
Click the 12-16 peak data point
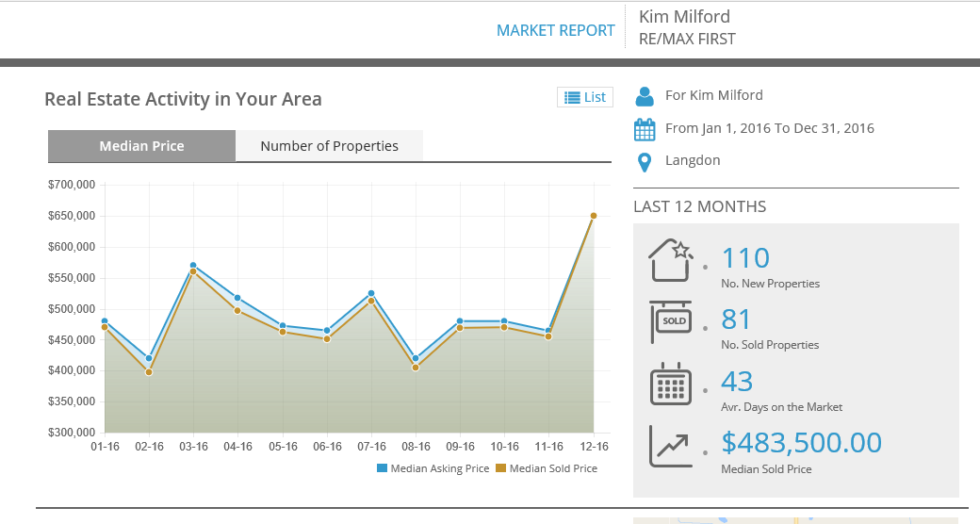[594, 216]
